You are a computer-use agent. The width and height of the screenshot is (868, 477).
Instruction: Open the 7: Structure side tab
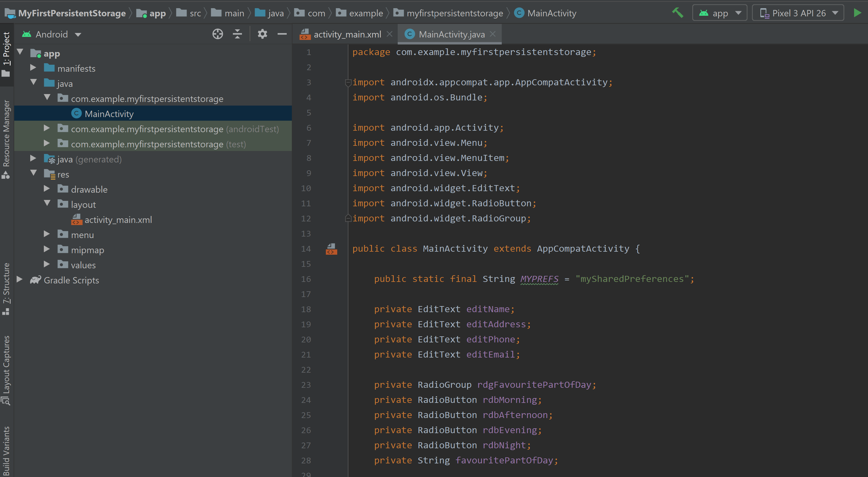(6, 289)
